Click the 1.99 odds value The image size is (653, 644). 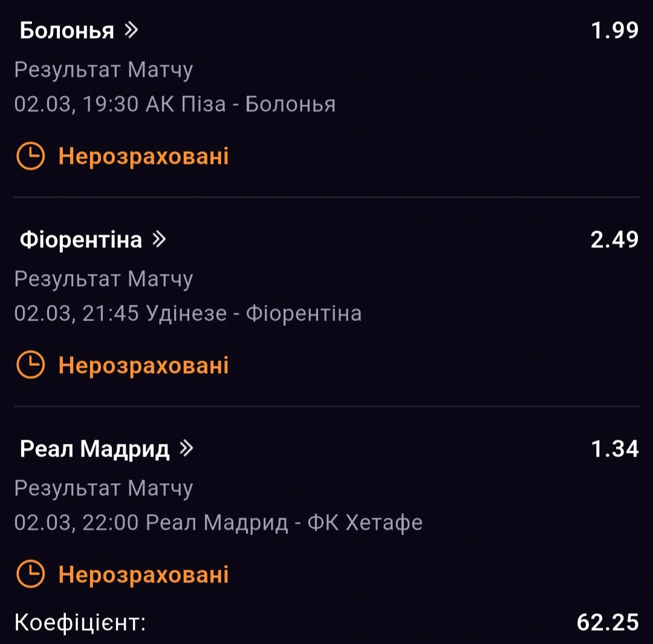pos(614,31)
